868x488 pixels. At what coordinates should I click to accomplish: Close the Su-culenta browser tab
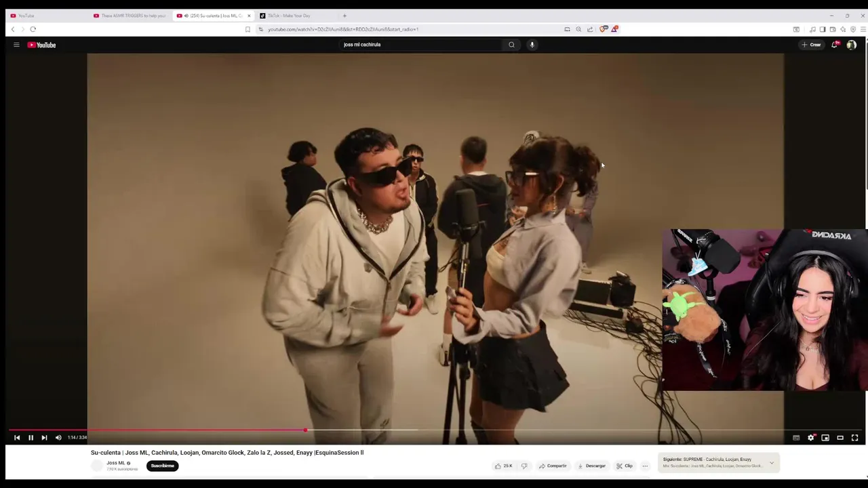pyautogui.click(x=249, y=16)
